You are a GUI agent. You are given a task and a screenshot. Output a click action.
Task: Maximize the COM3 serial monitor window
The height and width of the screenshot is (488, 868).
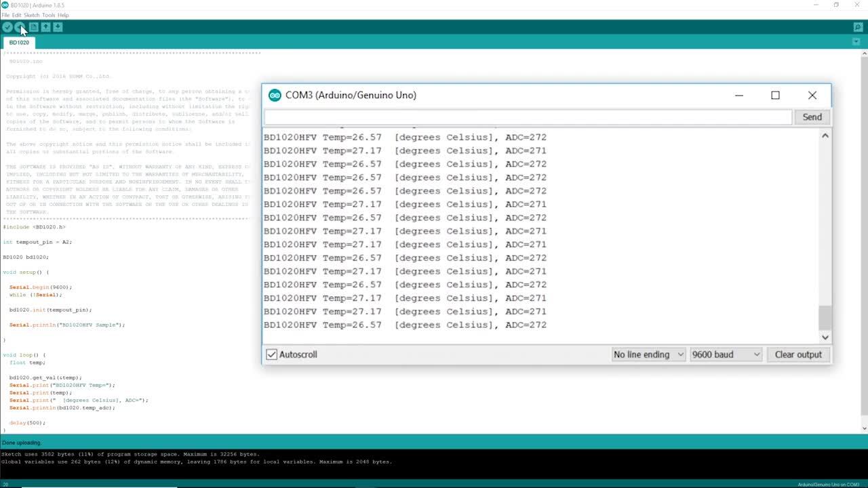coord(775,95)
